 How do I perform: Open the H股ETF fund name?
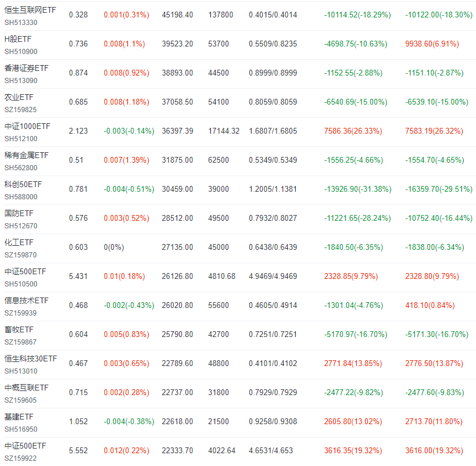coord(18,39)
